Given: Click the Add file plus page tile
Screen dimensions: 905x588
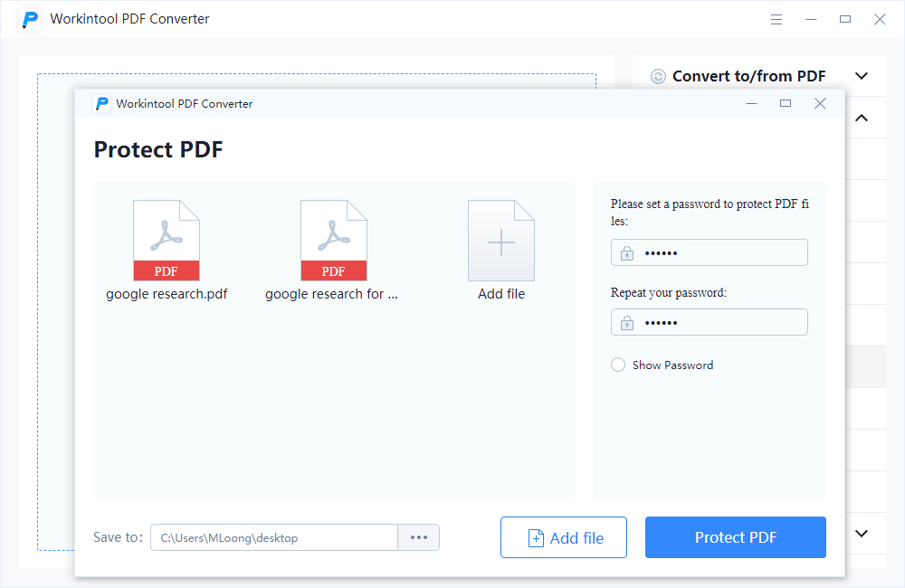Looking at the screenshot, I should [x=501, y=240].
